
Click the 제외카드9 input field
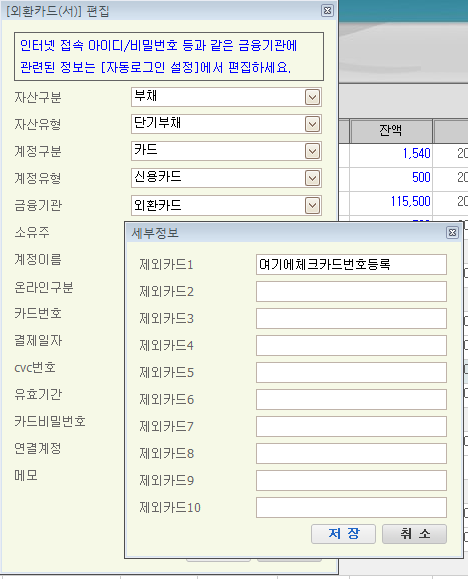pyautogui.click(x=351, y=480)
